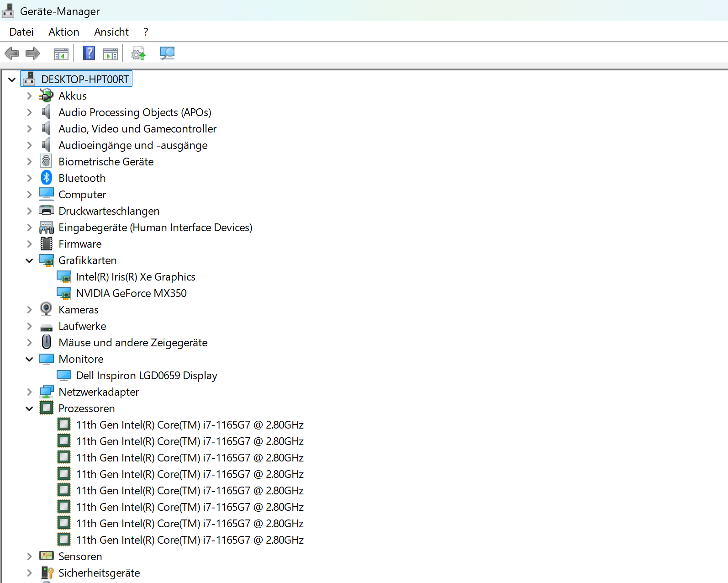
Task: Toggle the action pane toolbar icon
Action: click(x=111, y=53)
